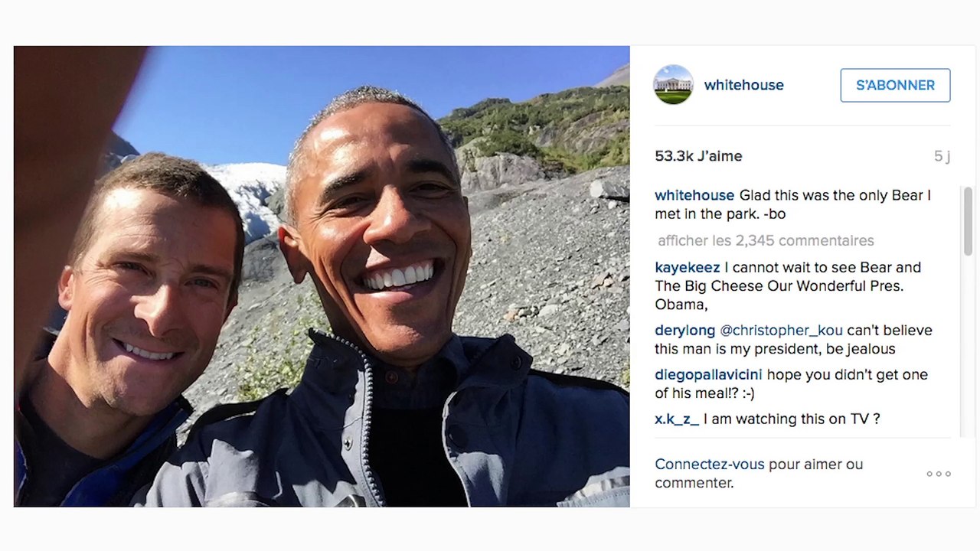Open whitehouse username beside the profile picture
This screenshot has width=980, height=551.
pos(743,85)
